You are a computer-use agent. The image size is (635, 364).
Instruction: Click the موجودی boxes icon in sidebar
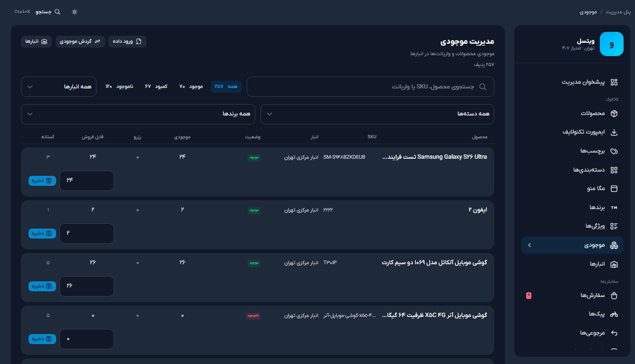point(614,245)
